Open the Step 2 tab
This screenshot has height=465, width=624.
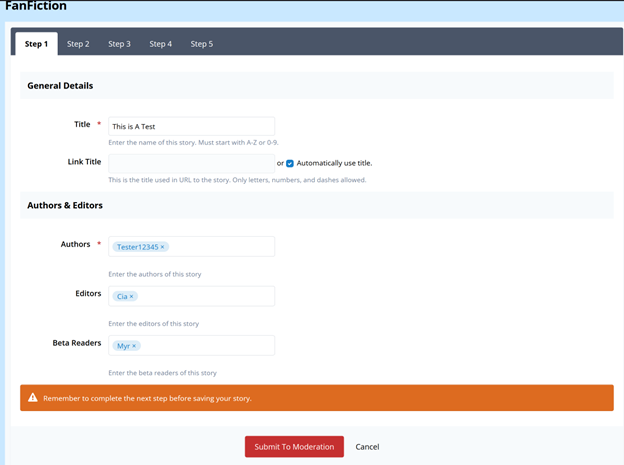tap(78, 44)
